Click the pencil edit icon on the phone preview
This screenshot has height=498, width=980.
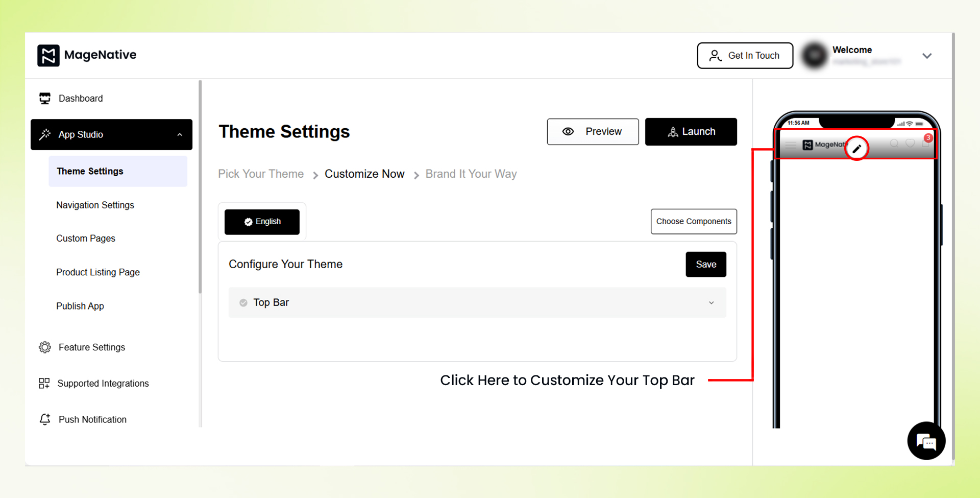click(857, 149)
